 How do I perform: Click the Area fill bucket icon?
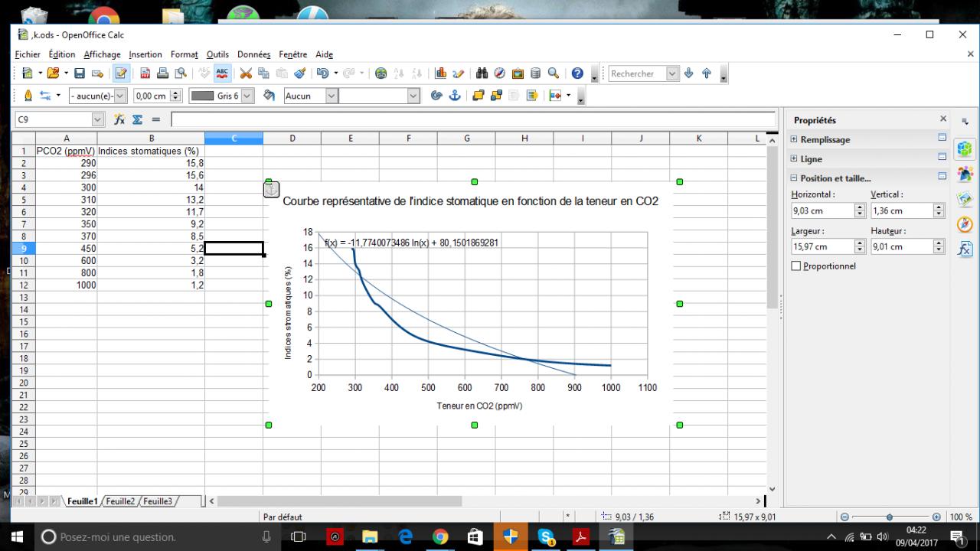click(x=269, y=96)
